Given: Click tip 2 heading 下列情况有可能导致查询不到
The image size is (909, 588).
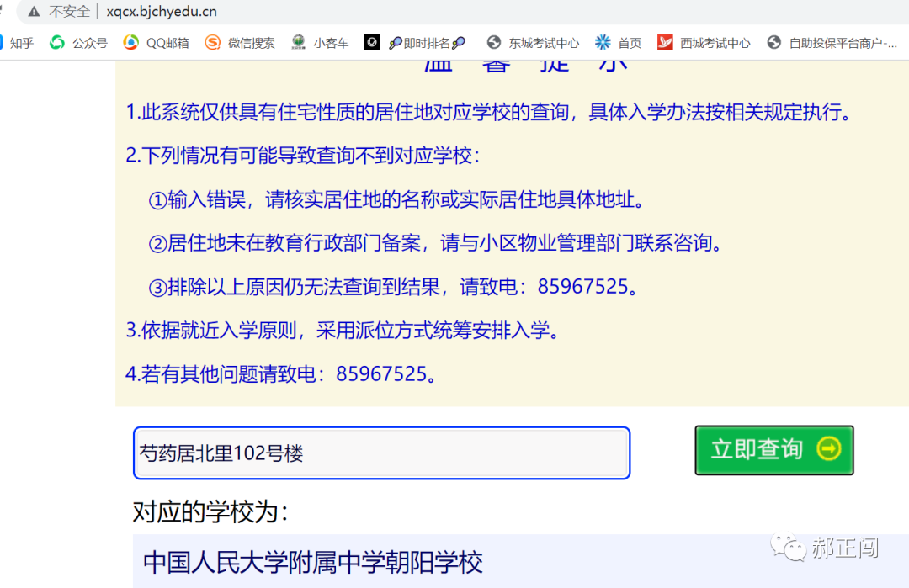Looking at the screenshot, I should (x=303, y=156).
